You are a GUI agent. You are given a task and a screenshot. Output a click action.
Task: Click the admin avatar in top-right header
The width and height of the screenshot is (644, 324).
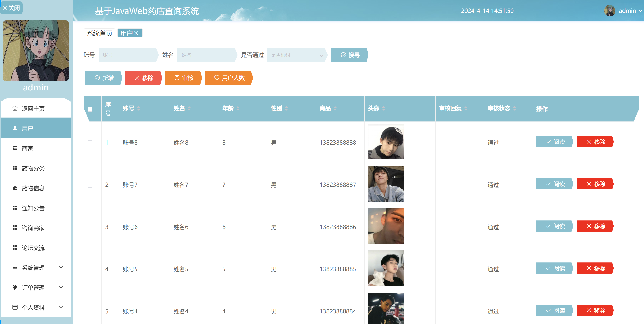[609, 11]
